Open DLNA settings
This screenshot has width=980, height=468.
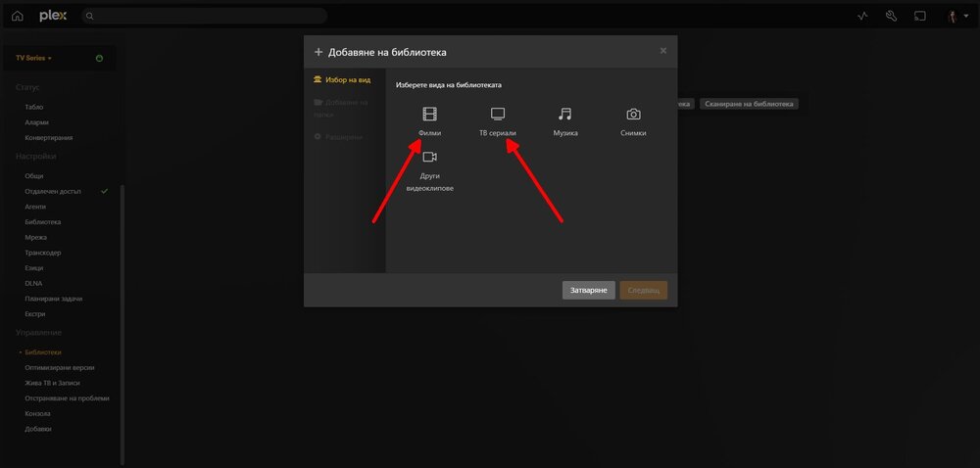(x=33, y=283)
